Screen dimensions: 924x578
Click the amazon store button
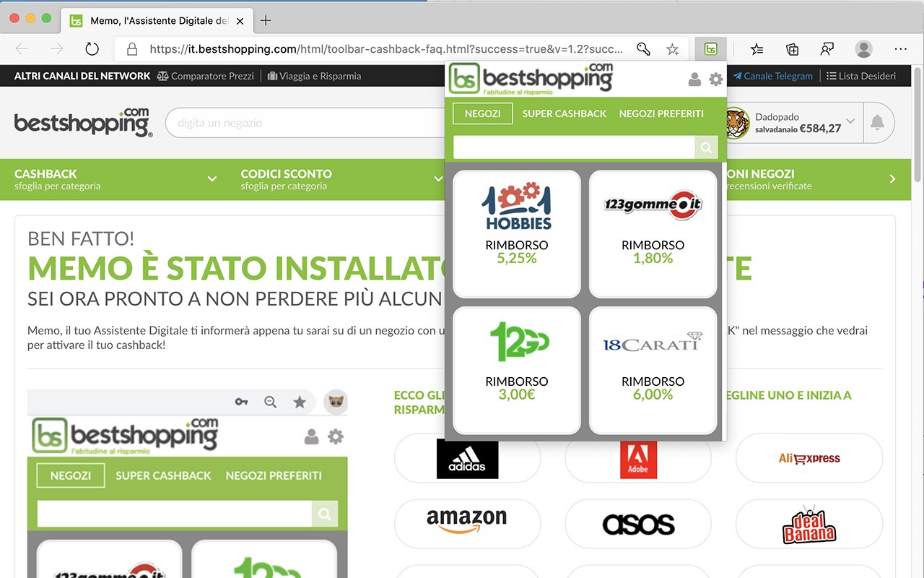pyautogui.click(x=467, y=524)
